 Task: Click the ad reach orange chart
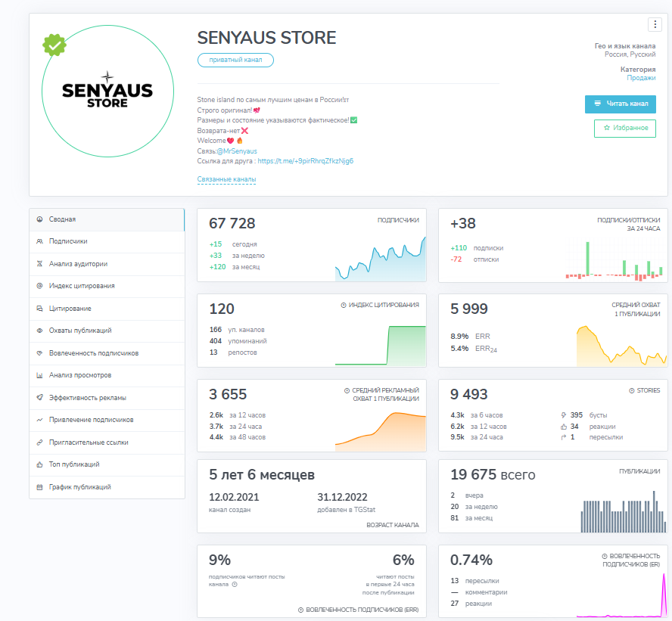381,432
